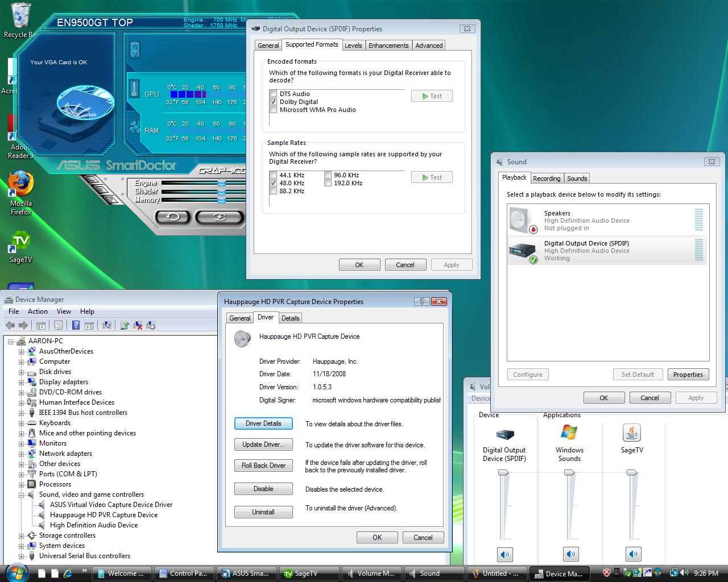Viewport: 728px width, 582px height.
Task: Click the Back arrow in Device Manager toolbar
Action: tap(10, 325)
